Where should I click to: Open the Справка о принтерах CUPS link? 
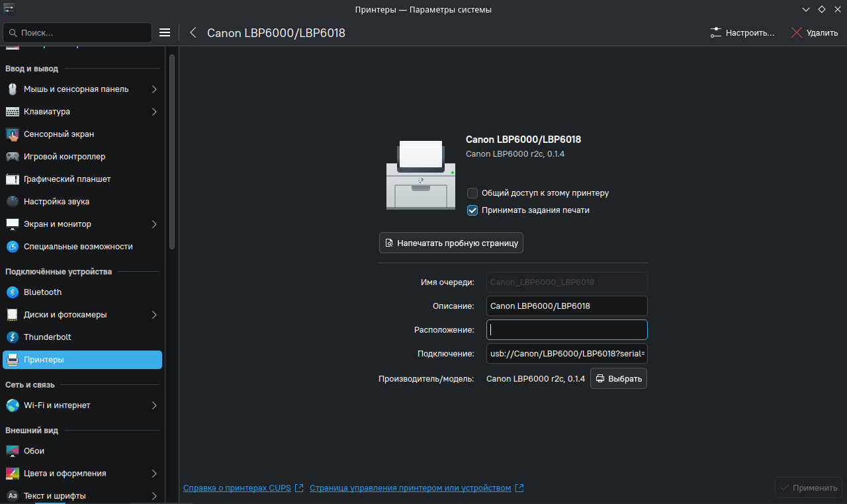pos(237,488)
